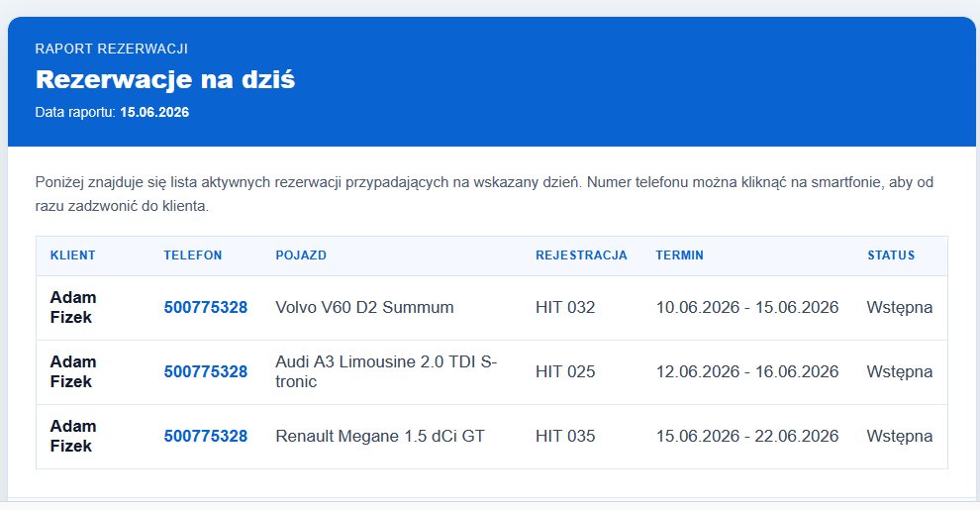Click vehicle Volvo V60 D2 Summum

364,308
